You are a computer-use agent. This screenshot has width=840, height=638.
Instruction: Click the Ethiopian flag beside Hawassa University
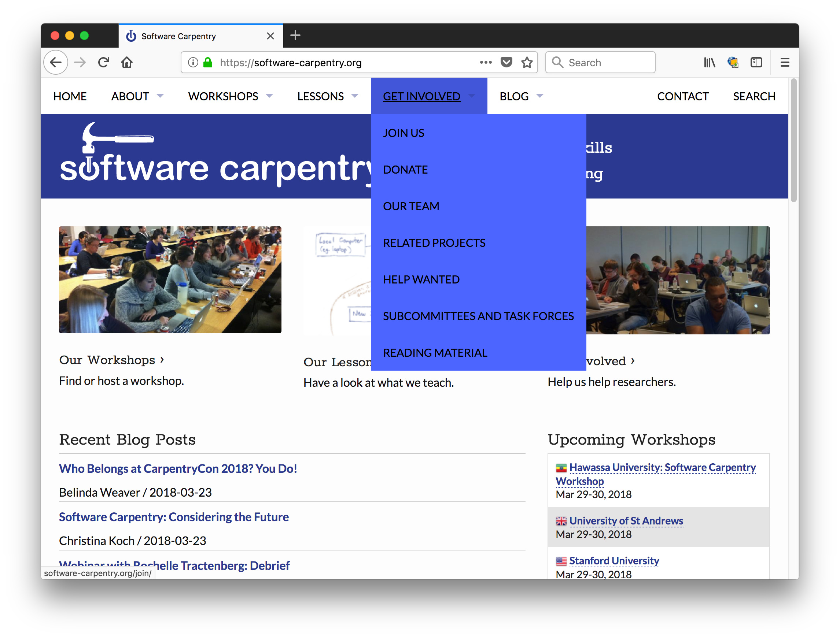point(561,468)
